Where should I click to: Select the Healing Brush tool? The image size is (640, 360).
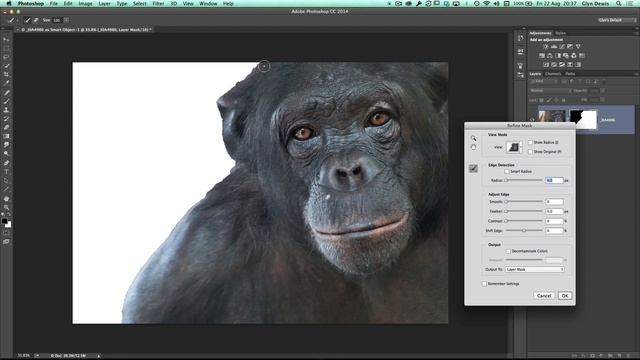coord(6,93)
